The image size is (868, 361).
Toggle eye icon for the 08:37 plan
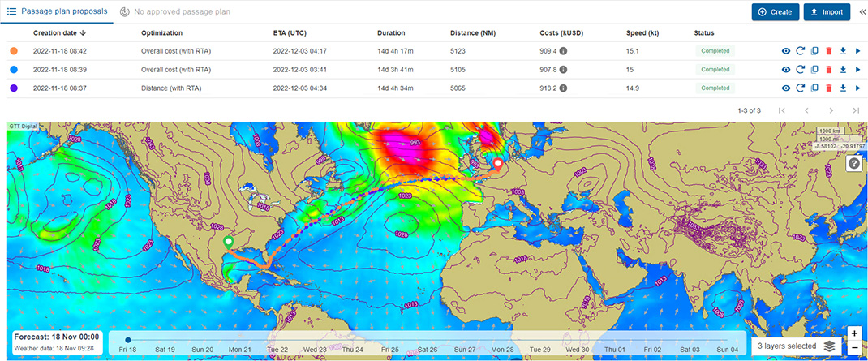pyautogui.click(x=785, y=88)
